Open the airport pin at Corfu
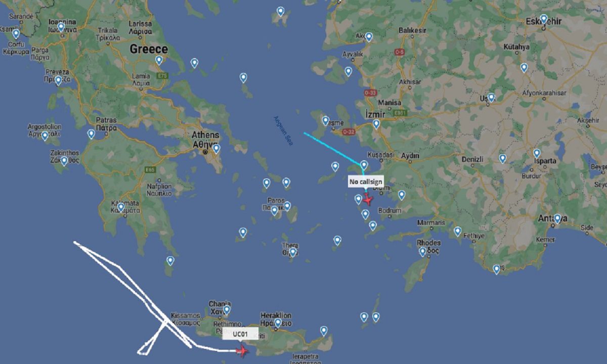Viewport: 607px width, 364px height. (16, 34)
